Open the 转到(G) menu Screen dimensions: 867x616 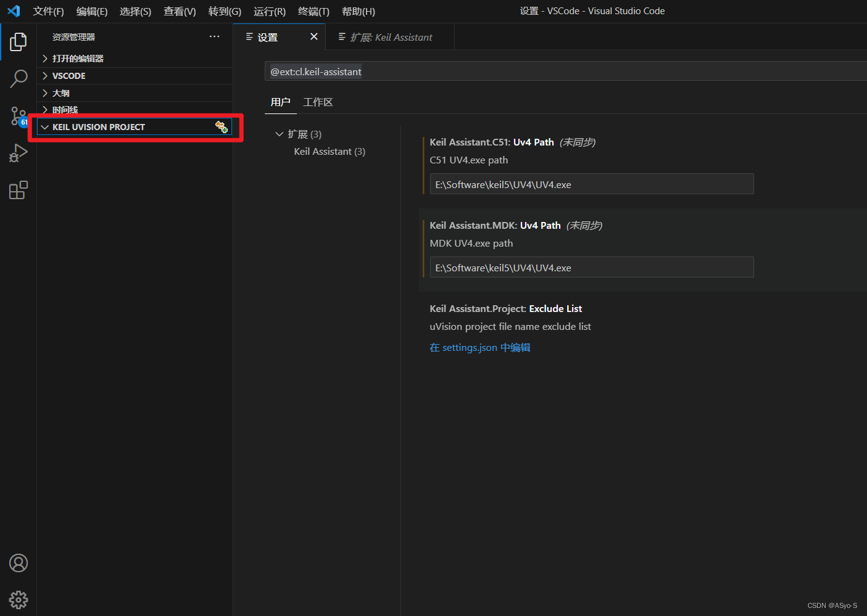click(x=225, y=11)
